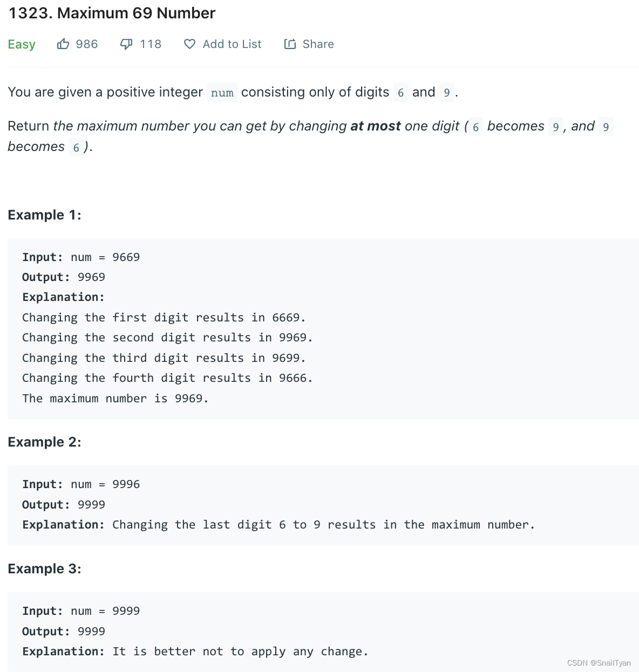Click the share icon next to Share
Image resolution: width=639 pixels, height=672 pixels.
(x=290, y=44)
